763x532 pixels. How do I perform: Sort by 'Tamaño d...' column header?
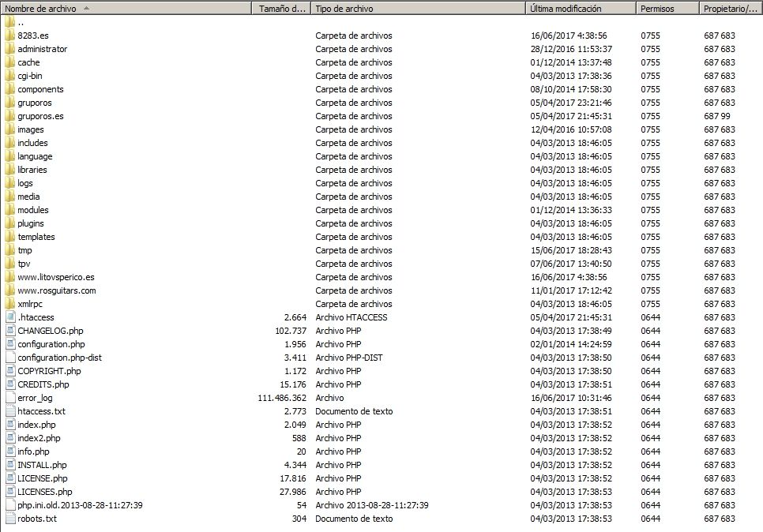coord(282,8)
